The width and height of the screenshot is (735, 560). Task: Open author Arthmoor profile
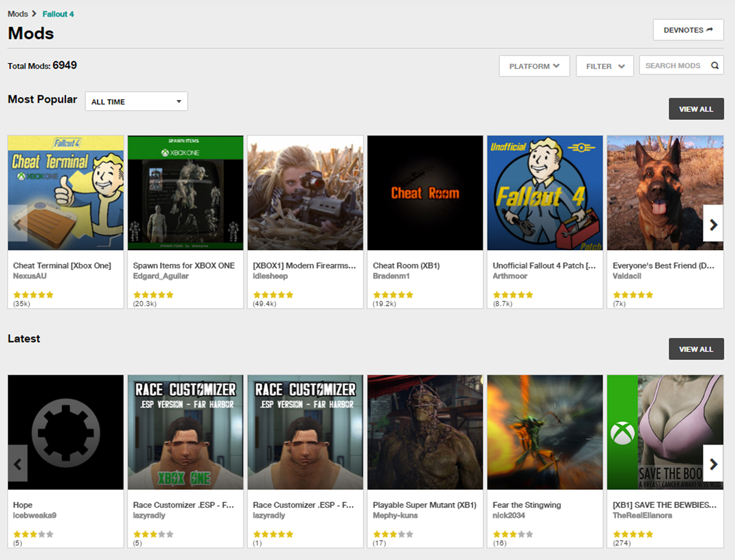pyautogui.click(x=510, y=276)
